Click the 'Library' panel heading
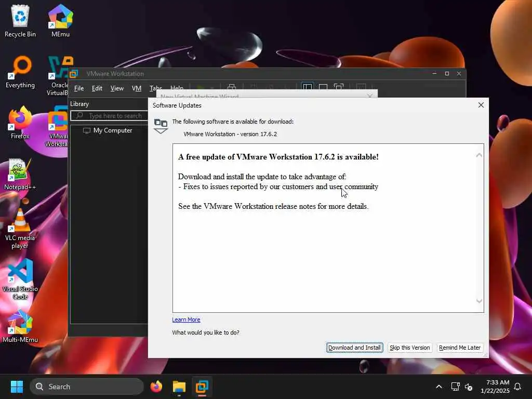532x399 pixels. coord(79,104)
